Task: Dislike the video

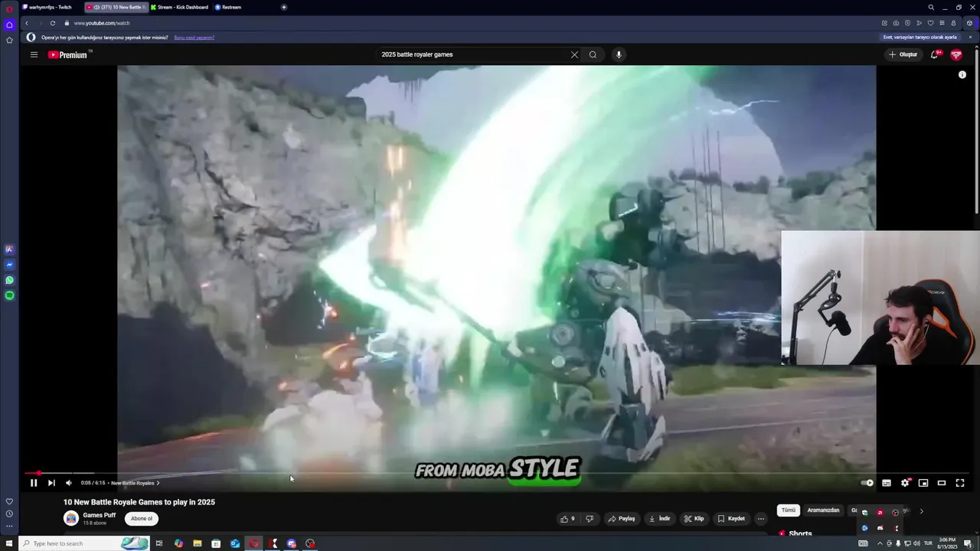Action: (590, 519)
